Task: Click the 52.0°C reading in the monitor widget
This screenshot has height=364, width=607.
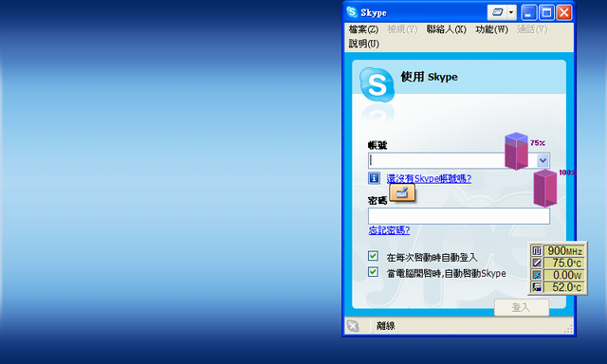Action: [564, 287]
